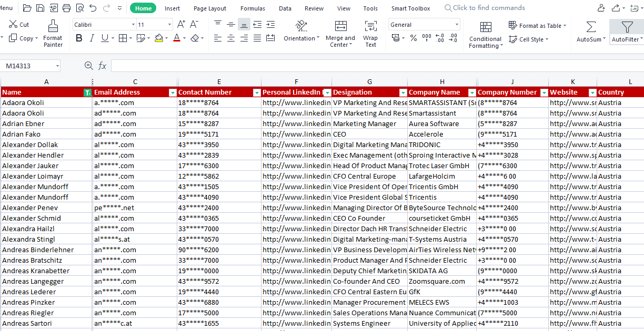Click the Name Box showing M14313
The width and height of the screenshot is (644, 331).
[31, 66]
